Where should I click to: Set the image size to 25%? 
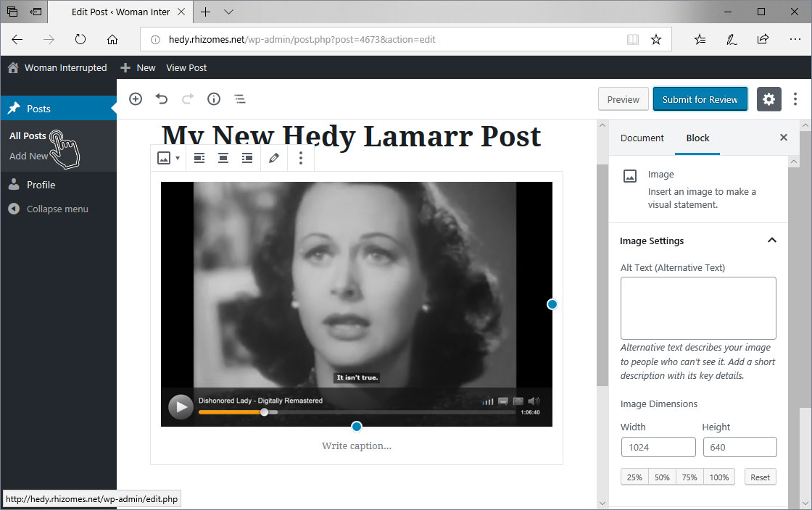coord(634,477)
